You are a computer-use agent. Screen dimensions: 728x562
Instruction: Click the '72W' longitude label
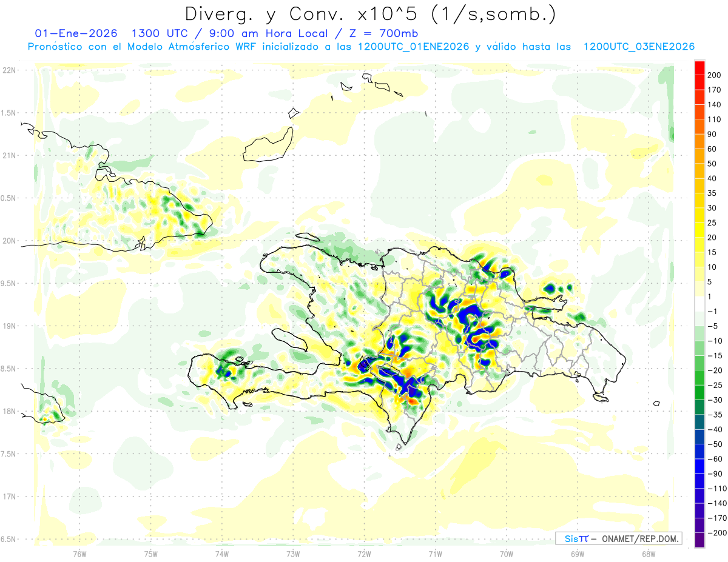(x=364, y=554)
